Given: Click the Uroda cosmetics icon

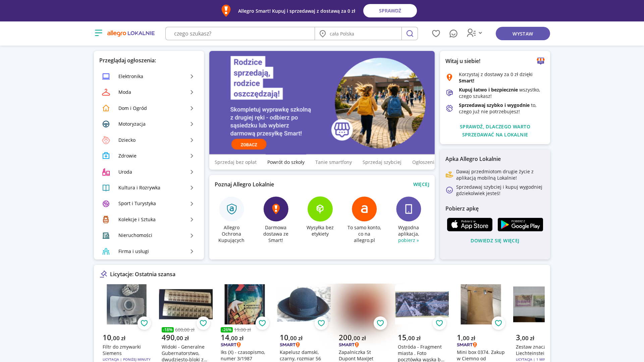Looking at the screenshot, I should pyautogui.click(x=106, y=172).
